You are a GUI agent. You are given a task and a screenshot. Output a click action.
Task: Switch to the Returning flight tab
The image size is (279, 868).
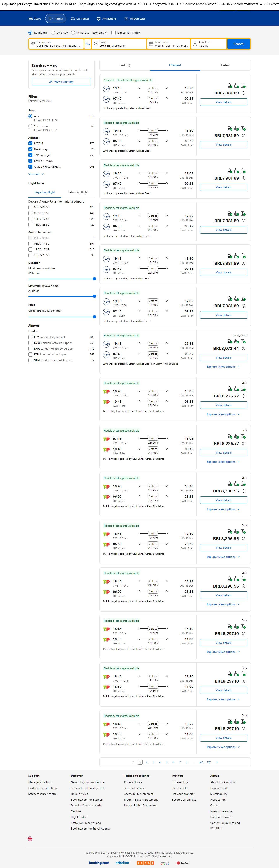78,192
